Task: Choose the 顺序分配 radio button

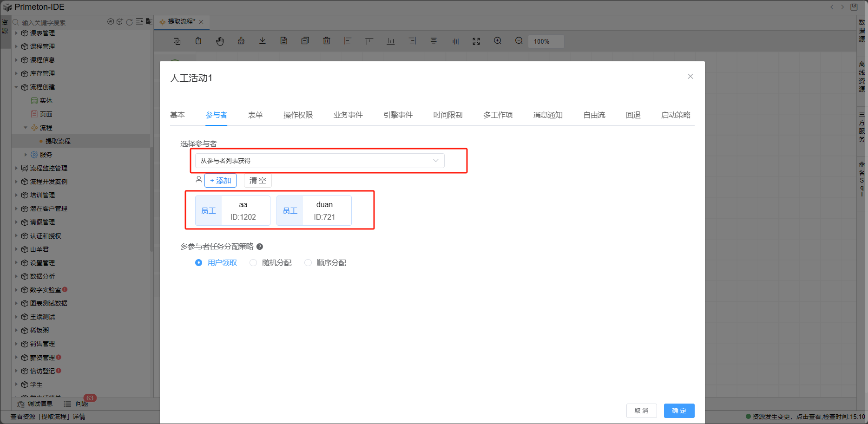Action: [308, 263]
